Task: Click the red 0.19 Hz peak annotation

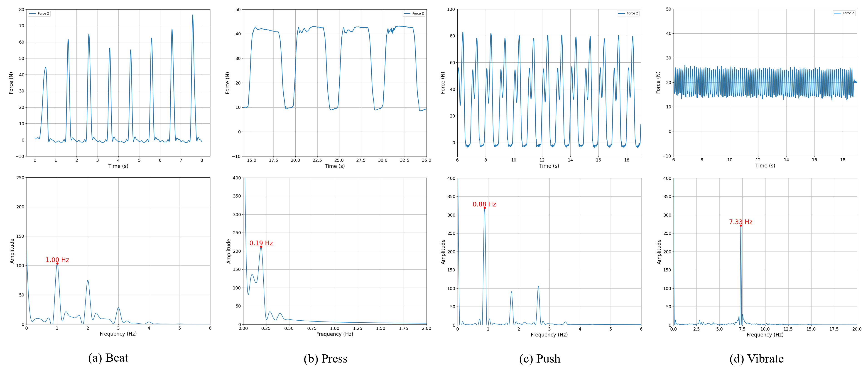Action: point(261,243)
